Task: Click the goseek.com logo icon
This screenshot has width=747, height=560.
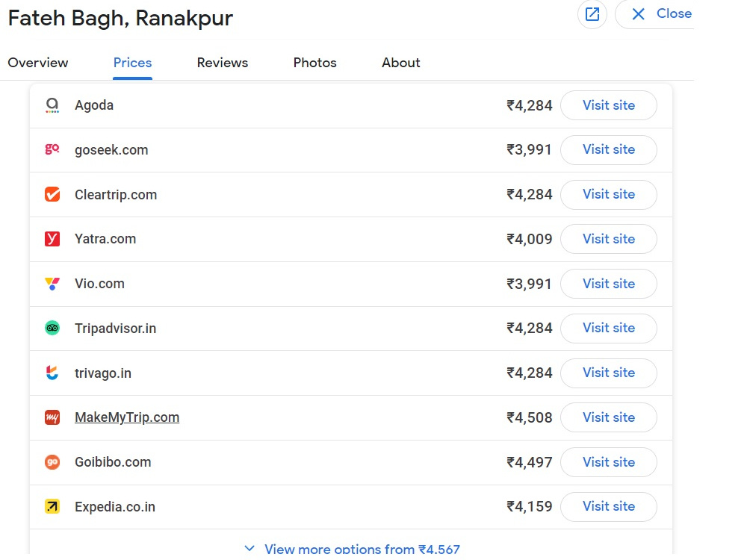Action: pyautogui.click(x=52, y=149)
